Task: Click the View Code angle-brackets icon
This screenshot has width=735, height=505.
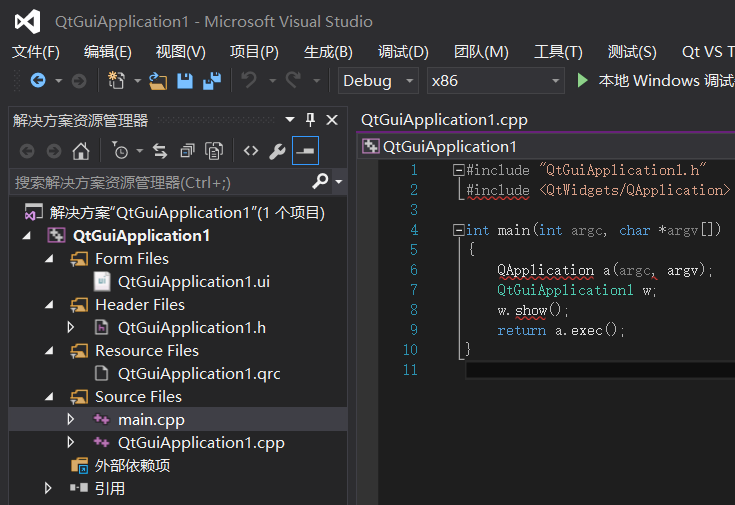Action: [x=251, y=151]
